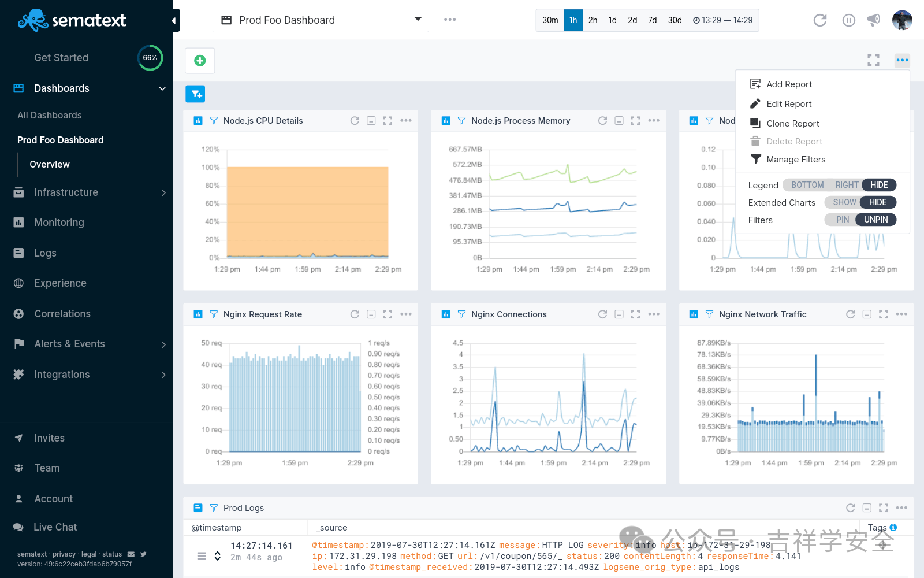Open announcements megaphone icon

pyautogui.click(x=874, y=20)
